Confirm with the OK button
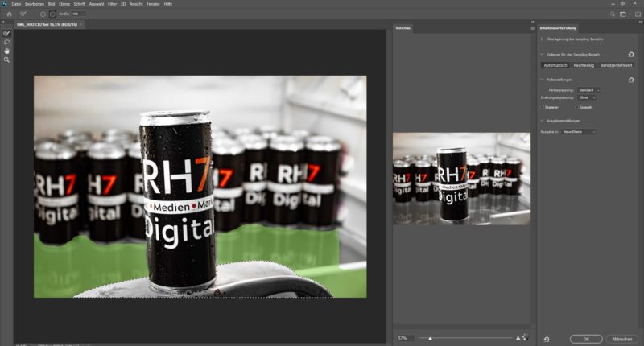Viewport: 644px width, 346px height. click(x=586, y=339)
